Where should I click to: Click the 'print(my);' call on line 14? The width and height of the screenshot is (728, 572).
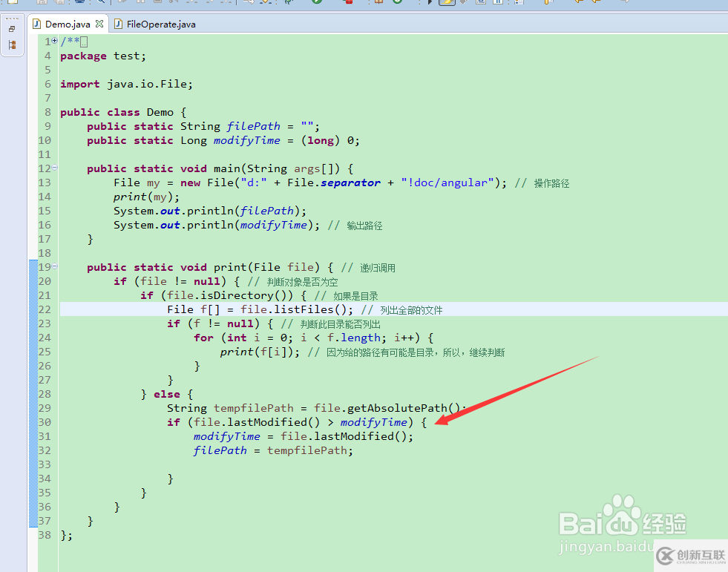[x=146, y=197]
